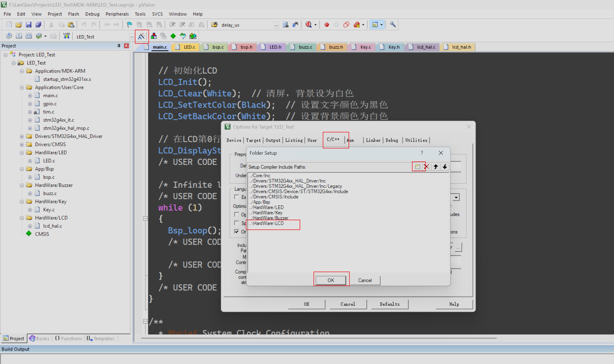Open the Configuration wrench icon
Image resolution: width=614 pixels, height=364 pixels.
tap(392, 25)
